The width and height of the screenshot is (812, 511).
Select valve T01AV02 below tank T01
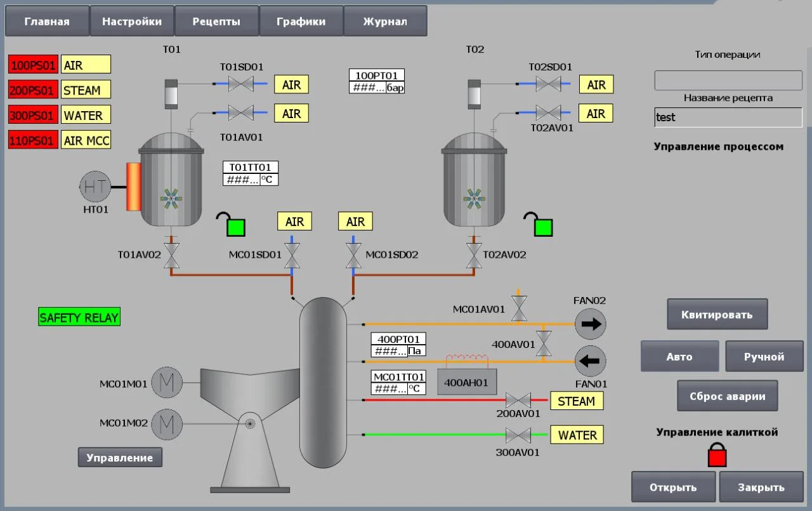click(172, 255)
